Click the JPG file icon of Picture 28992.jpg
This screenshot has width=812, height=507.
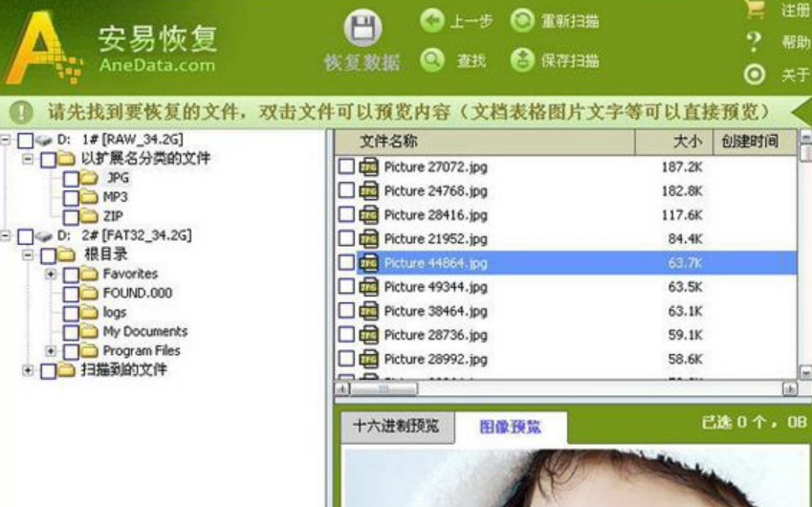click(x=369, y=359)
